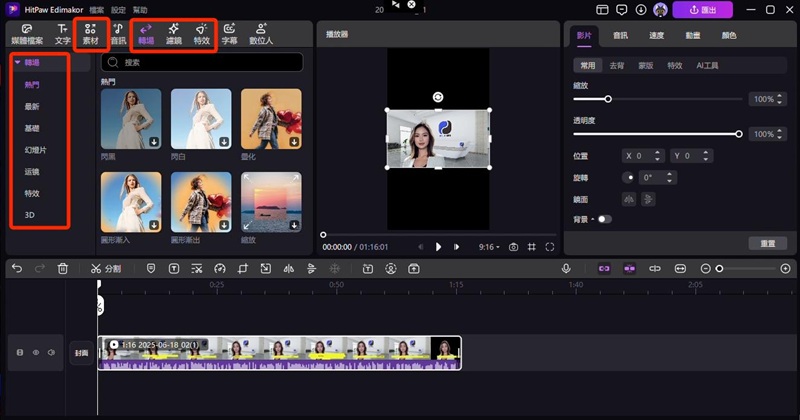Toggle track visibility eye icon
The image size is (800, 420).
(35, 353)
